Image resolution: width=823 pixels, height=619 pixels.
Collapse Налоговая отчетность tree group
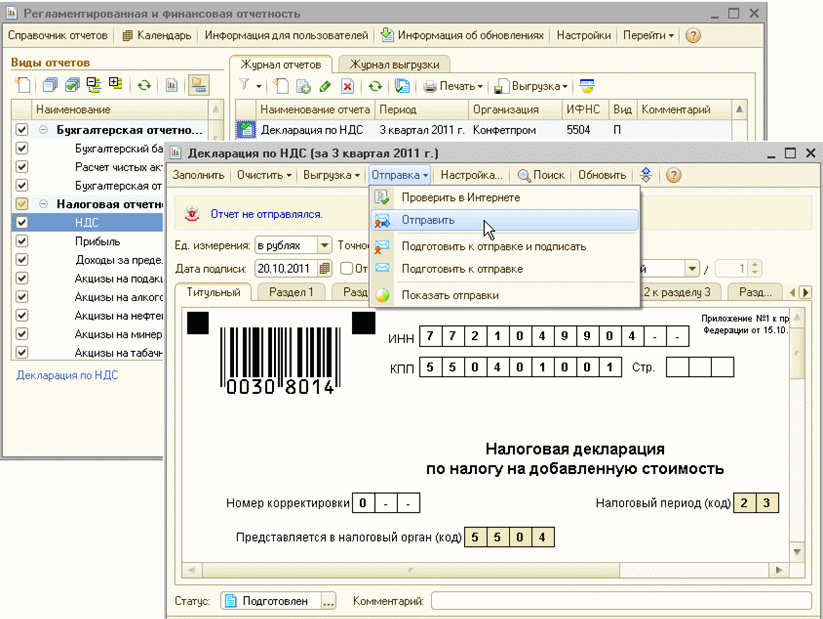tap(44, 204)
